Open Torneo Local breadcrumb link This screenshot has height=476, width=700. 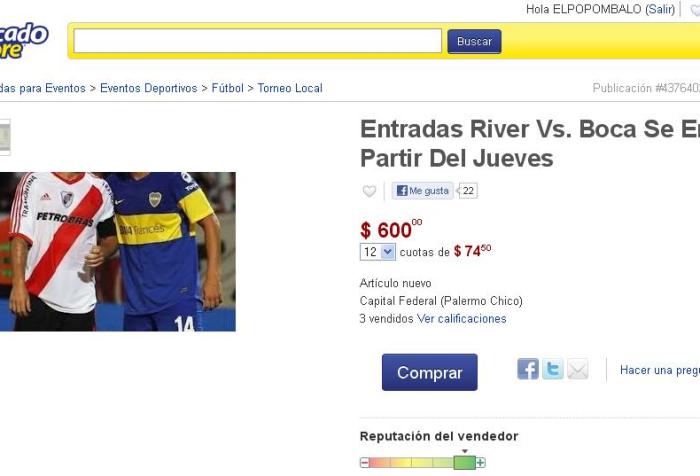pos(290,88)
